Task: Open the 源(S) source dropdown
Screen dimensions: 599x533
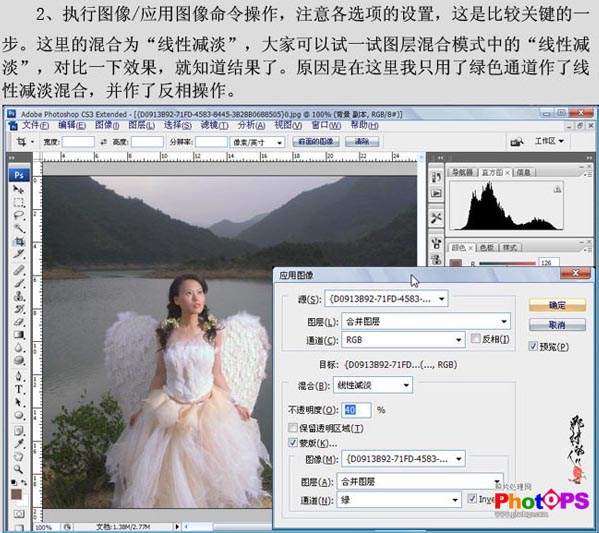Action: [x=386, y=299]
